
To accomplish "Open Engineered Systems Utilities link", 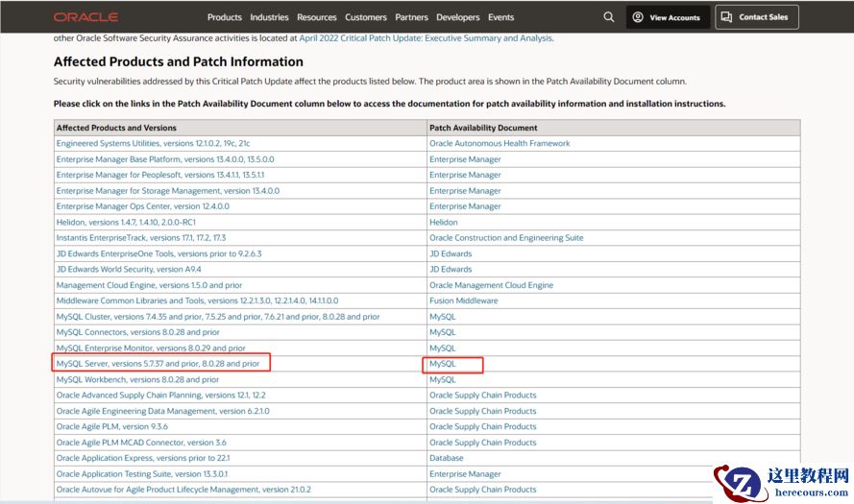I will pyautogui.click(x=152, y=143).
